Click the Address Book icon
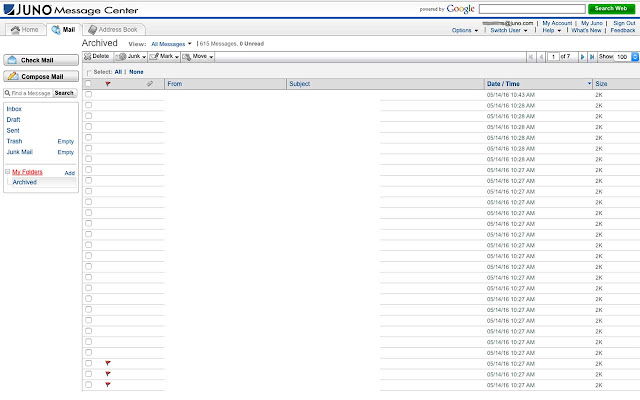 click(x=93, y=30)
